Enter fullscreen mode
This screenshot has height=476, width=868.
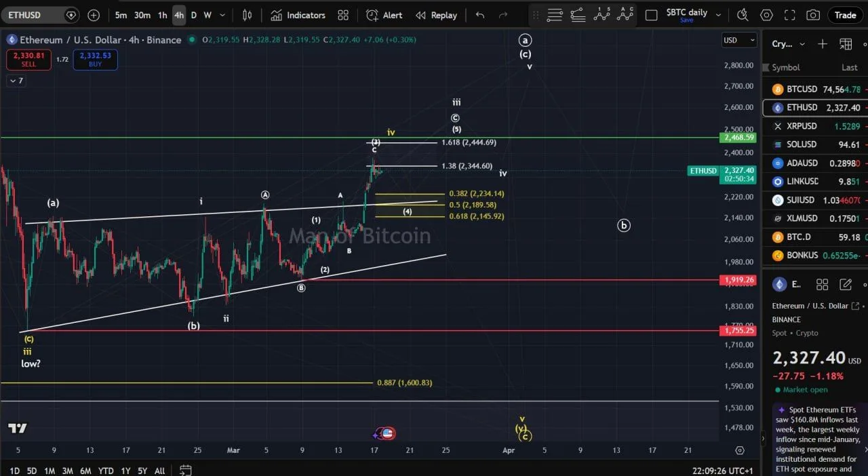[x=789, y=15]
